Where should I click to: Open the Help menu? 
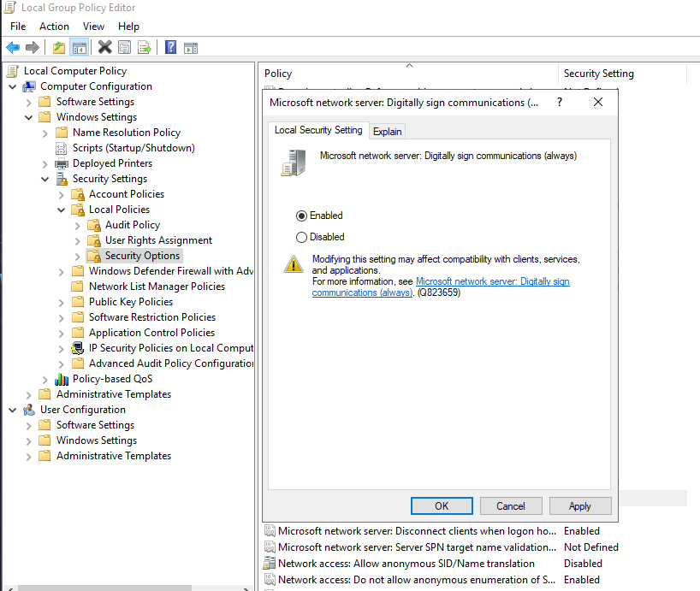(128, 27)
